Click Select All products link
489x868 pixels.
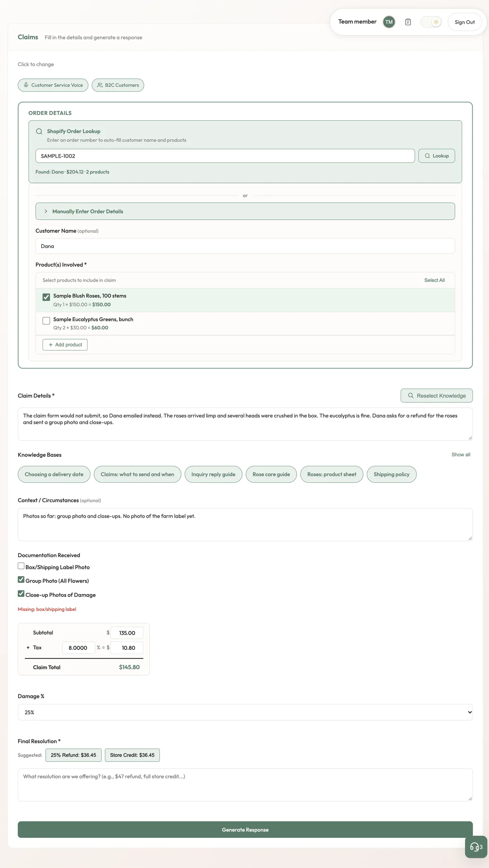[x=434, y=280]
